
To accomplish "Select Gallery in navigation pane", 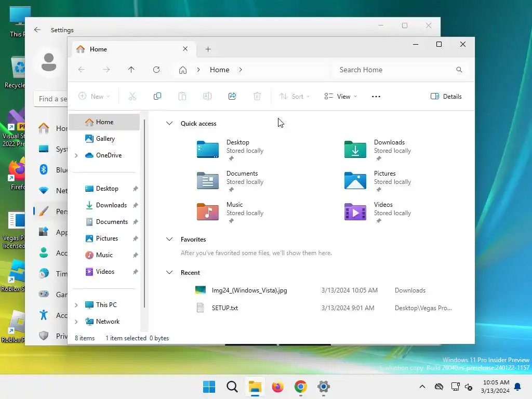I will [104, 139].
